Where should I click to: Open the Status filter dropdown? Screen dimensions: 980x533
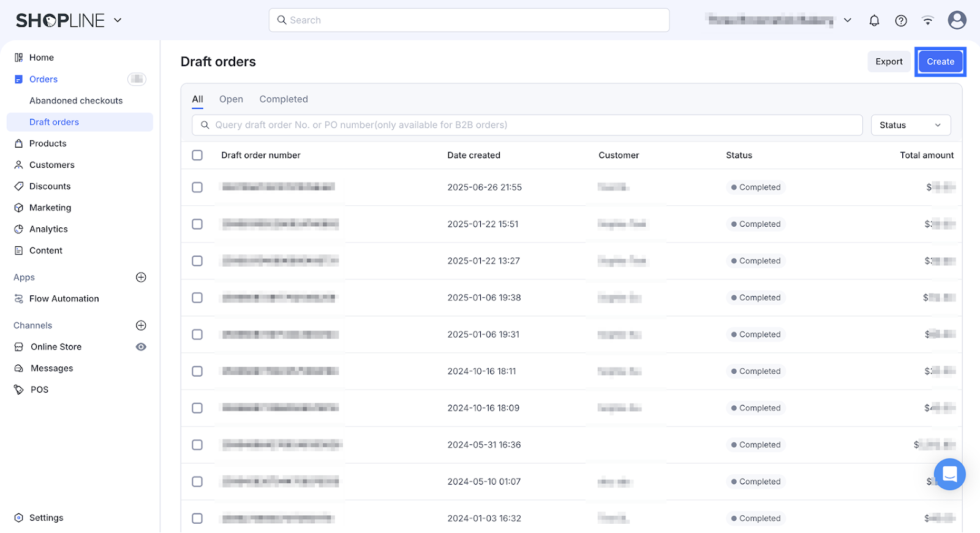[910, 125]
